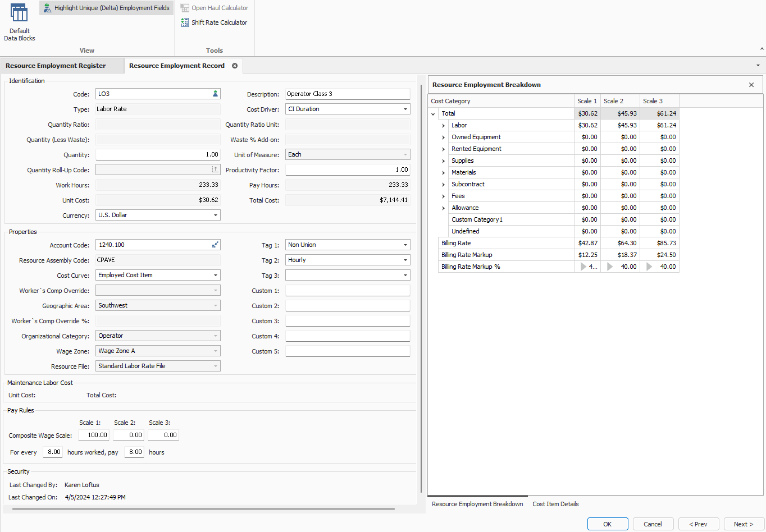
Task: Close the Resource Employment Record tab
Action: coord(235,66)
